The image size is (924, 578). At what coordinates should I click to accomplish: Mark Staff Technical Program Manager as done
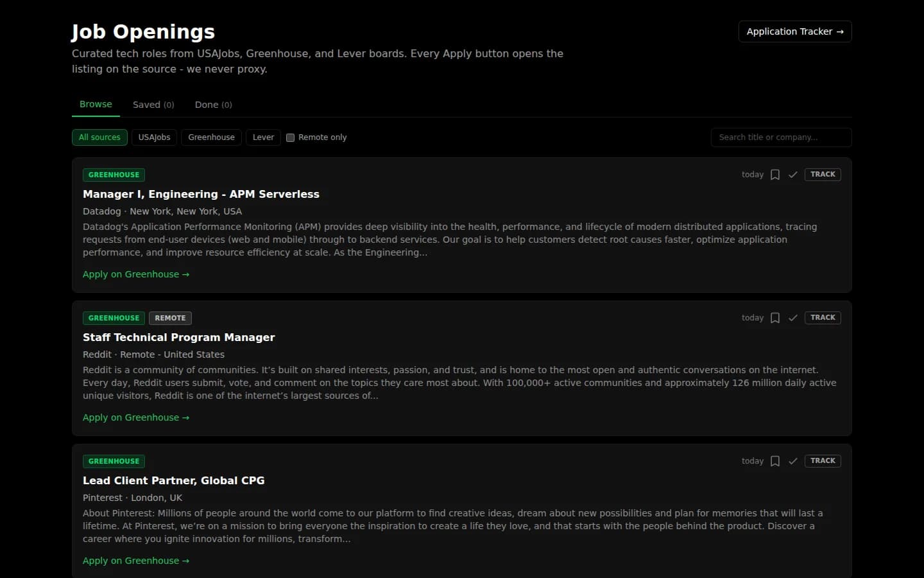pos(793,318)
